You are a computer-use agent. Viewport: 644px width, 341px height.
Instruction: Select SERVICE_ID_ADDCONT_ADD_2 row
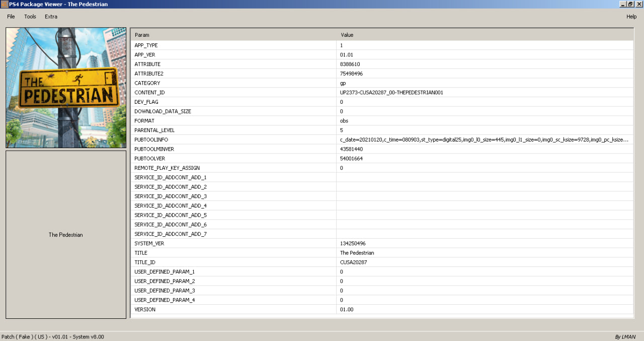[x=382, y=187]
